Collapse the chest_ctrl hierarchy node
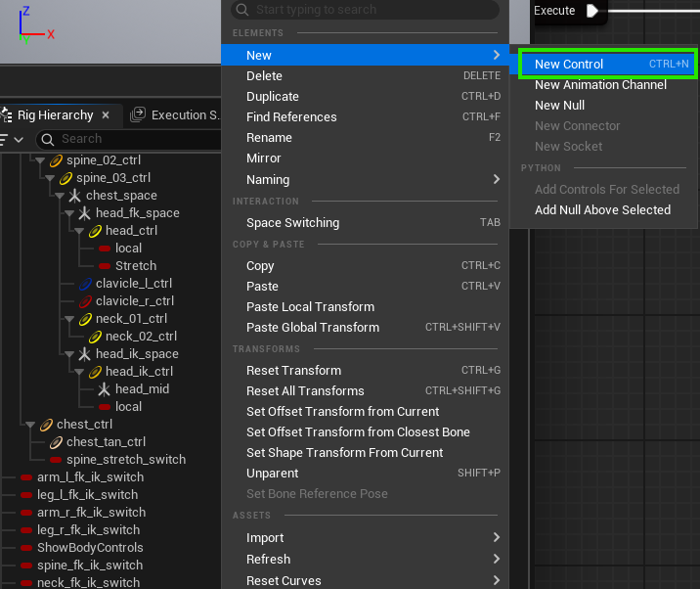The height and width of the screenshot is (589, 700). (31, 425)
